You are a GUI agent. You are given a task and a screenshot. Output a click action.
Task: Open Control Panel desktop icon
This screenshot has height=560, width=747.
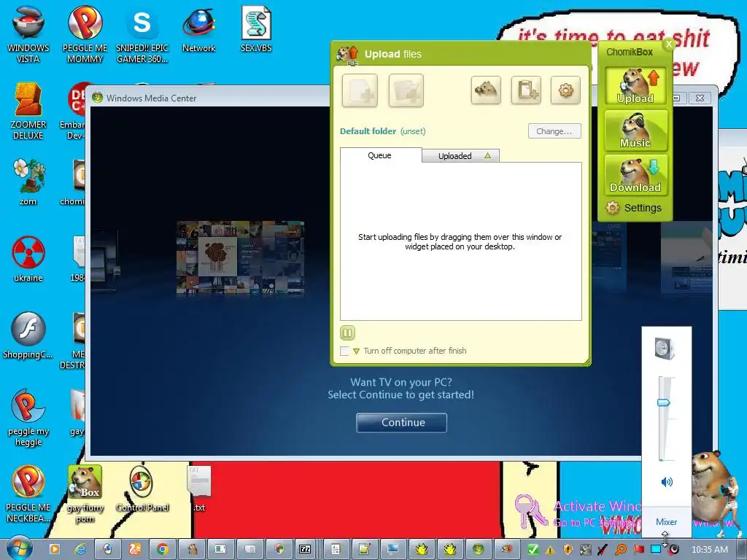pos(142,489)
